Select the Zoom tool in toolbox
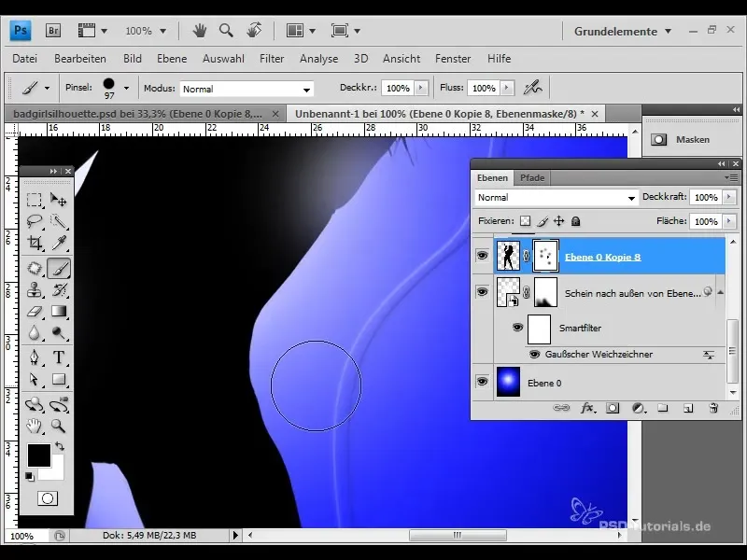Screen dimensions: 747x560 (59, 426)
